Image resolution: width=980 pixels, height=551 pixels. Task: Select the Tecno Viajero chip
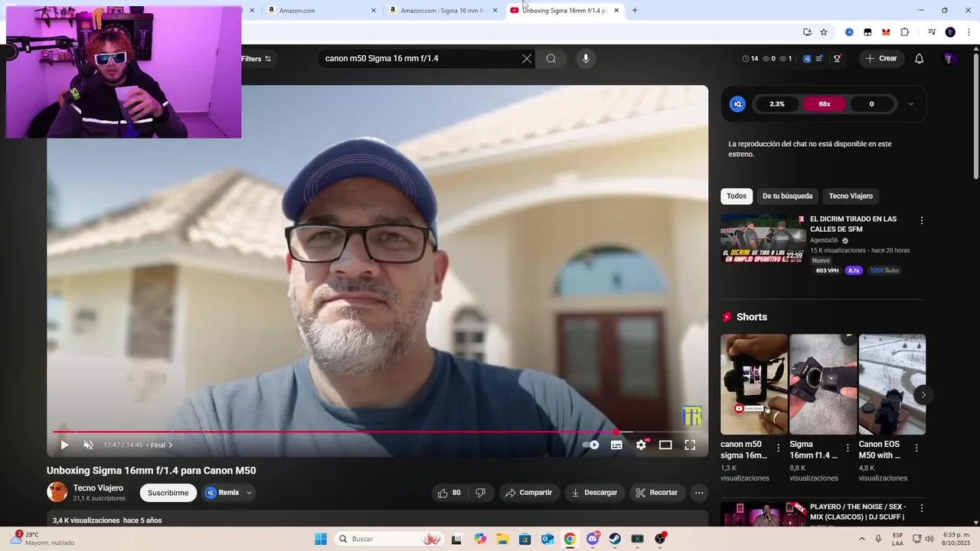851,196
